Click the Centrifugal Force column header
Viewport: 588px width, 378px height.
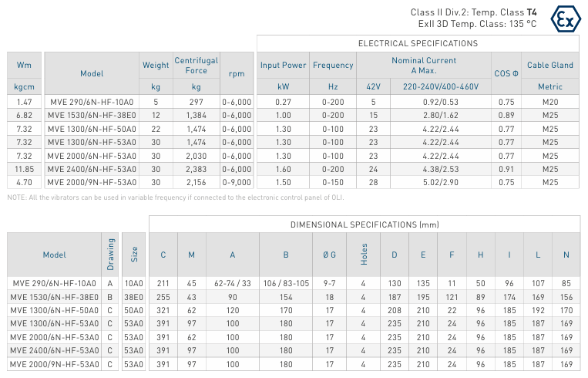coord(197,65)
